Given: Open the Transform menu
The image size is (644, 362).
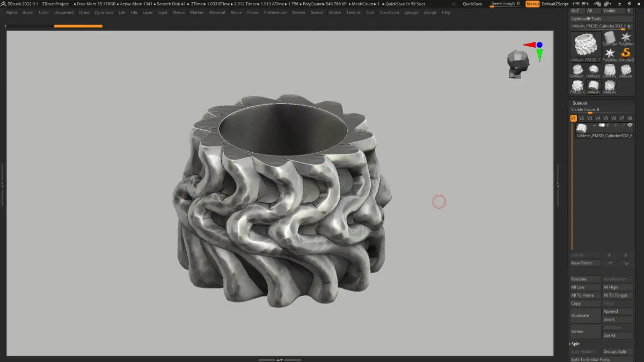Looking at the screenshot, I should tap(389, 12).
